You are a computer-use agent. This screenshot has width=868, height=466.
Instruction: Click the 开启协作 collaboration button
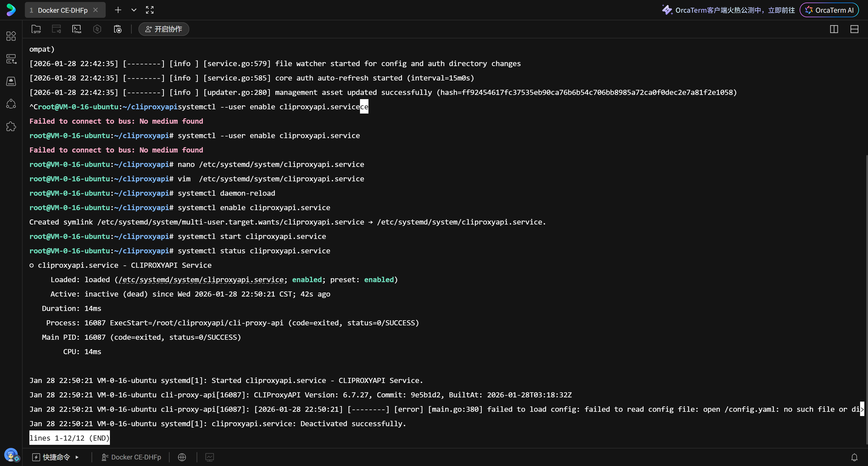[163, 29]
